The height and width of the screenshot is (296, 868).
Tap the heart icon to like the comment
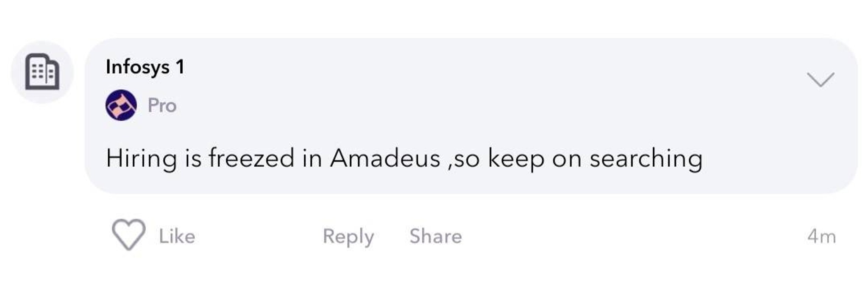[x=128, y=235]
